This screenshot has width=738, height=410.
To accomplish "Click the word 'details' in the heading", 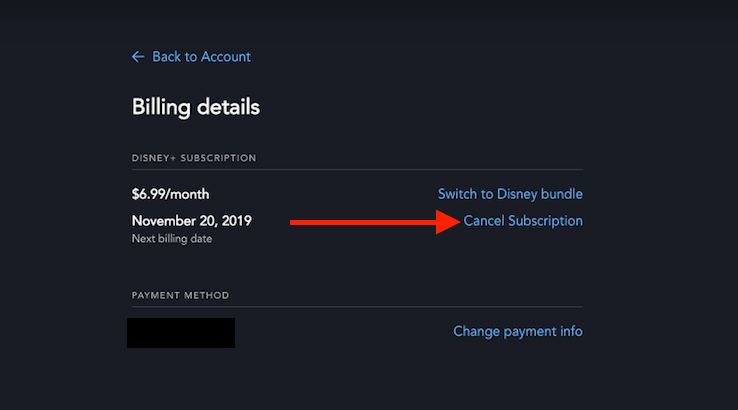I will point(231,107).
